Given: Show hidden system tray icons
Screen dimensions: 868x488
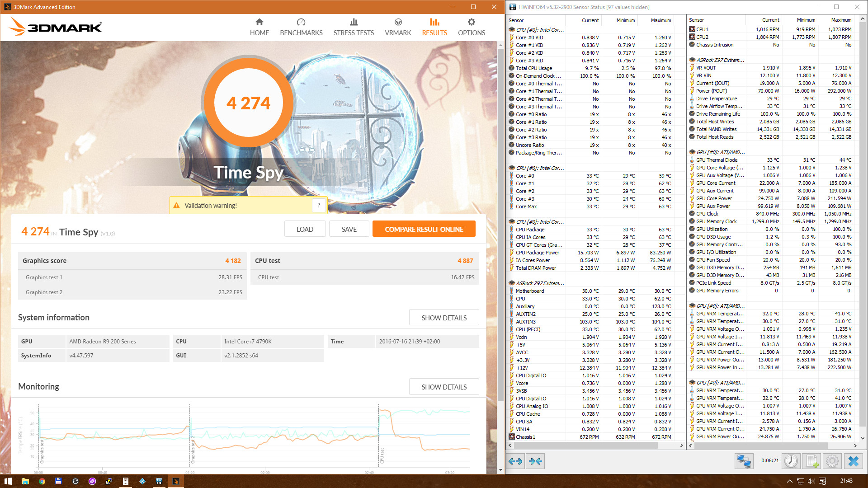Looking at the screenshot, I should click(x=789, y=481).
